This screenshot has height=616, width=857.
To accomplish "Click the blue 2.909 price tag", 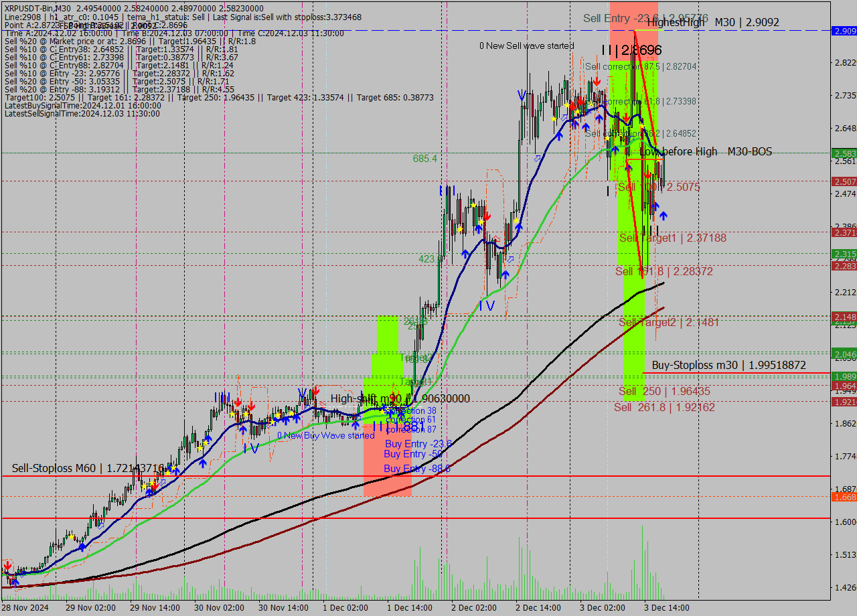I will (844, 31).
